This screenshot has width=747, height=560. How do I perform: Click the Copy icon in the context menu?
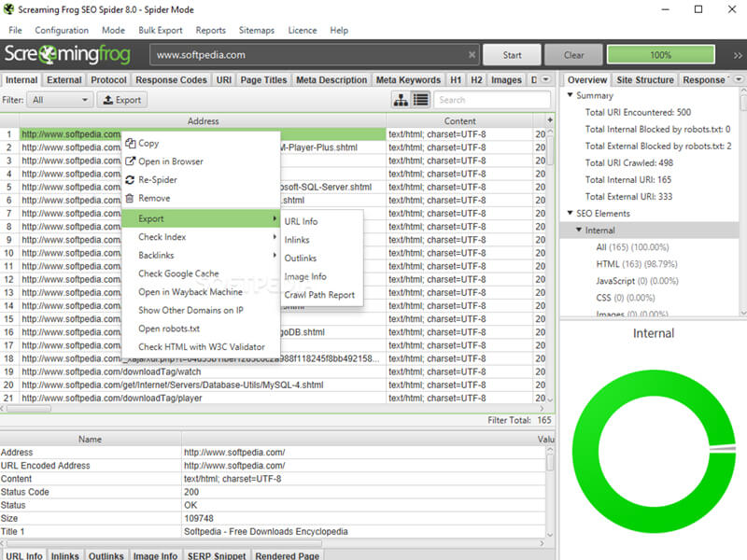130,143
